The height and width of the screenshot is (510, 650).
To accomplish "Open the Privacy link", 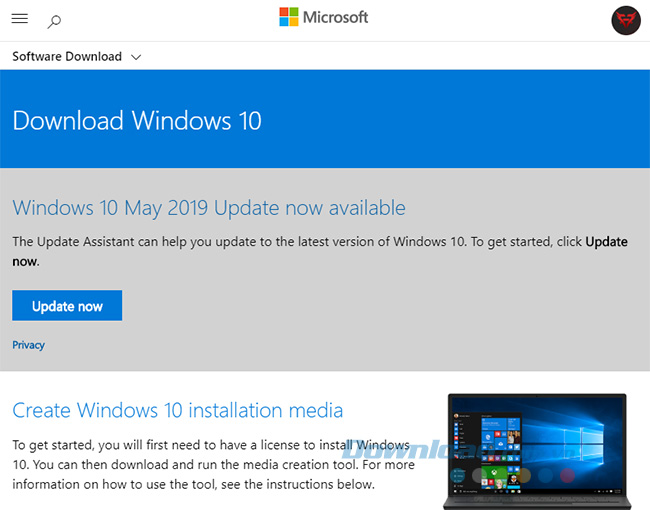I will click(28, 345).
